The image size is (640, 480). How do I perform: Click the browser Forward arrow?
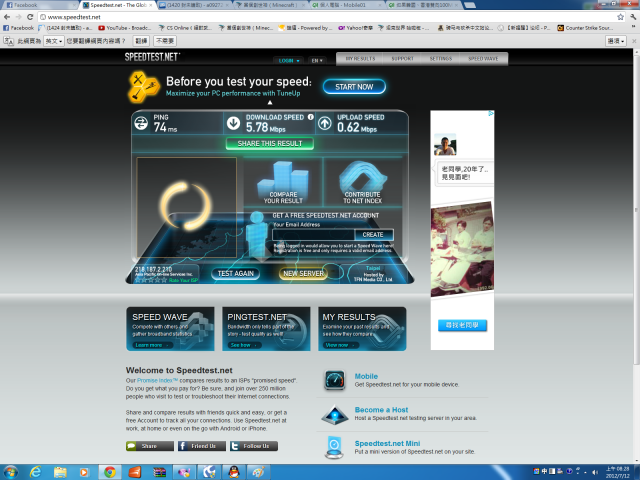click(x=18, y=17)
